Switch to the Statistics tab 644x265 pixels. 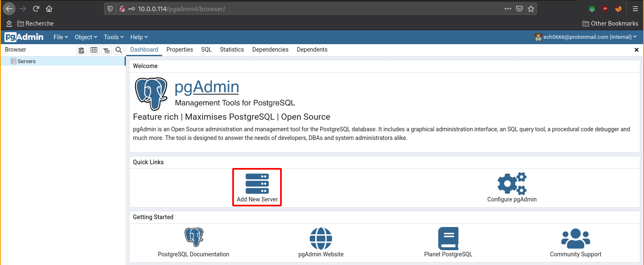(x=232, y=50)
